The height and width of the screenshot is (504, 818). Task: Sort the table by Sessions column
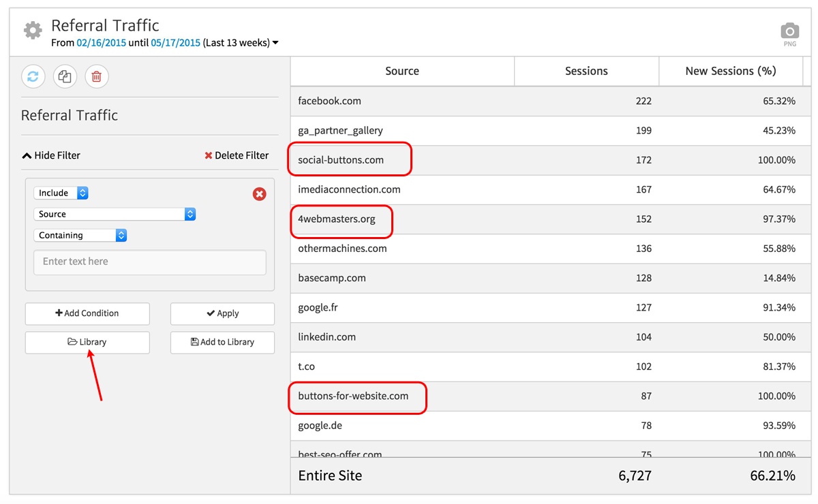pos(586,70)
